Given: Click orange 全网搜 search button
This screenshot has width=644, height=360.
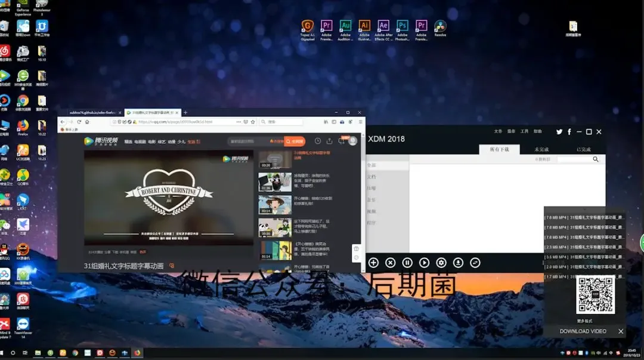Looking at the screenshot, I should tap(295, 141).
